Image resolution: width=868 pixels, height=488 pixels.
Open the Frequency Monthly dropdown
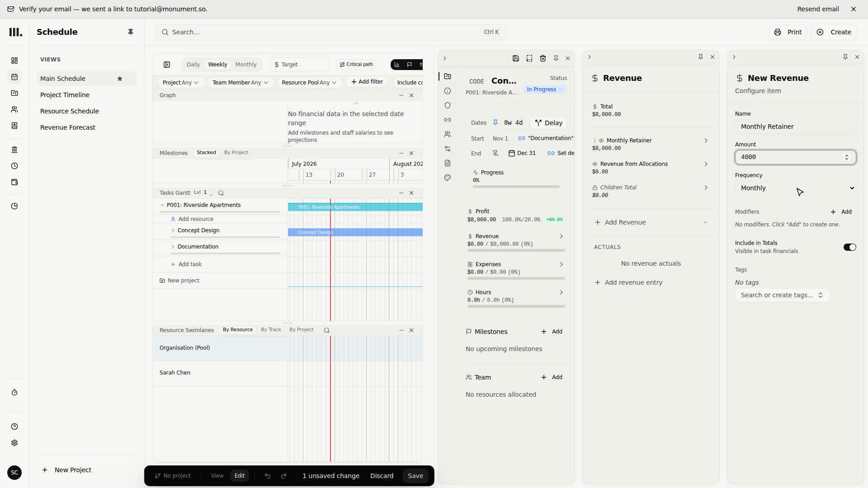coord(796,188)
